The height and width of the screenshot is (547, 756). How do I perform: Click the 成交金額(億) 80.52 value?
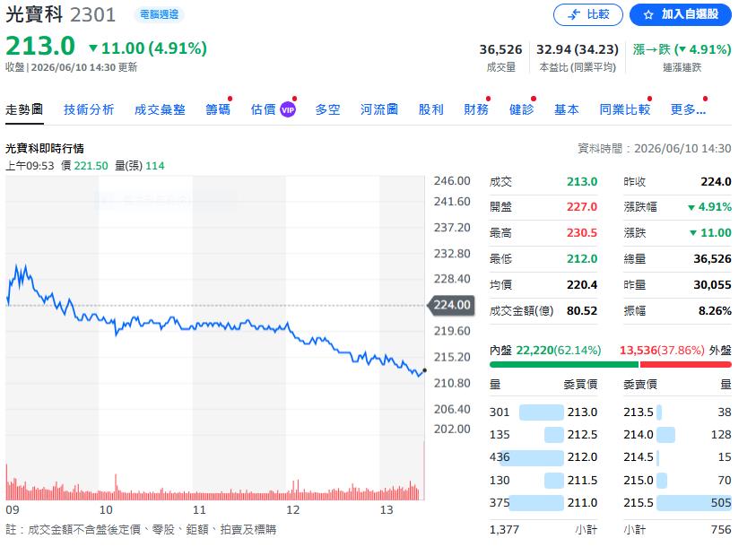582,311
